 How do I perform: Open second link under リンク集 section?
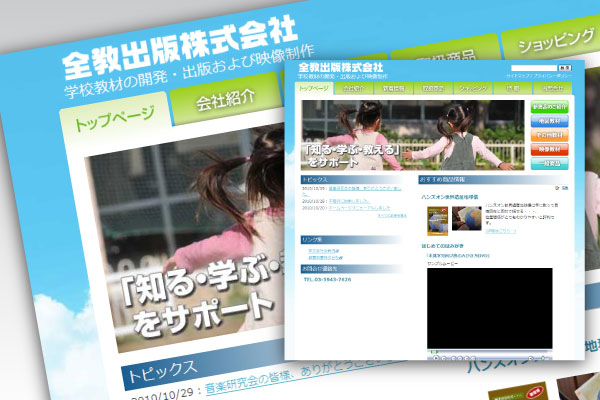click(x=325, y=258)
